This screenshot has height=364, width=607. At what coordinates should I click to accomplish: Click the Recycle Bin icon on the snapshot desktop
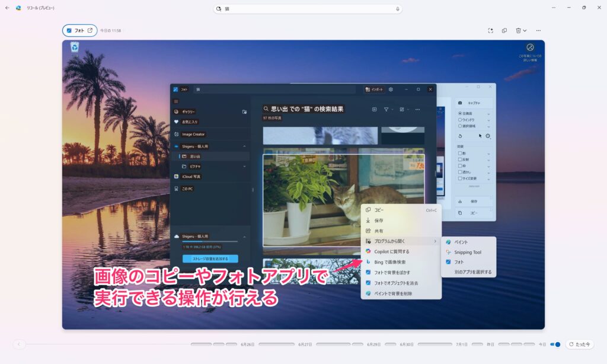(x=74, y=47)
